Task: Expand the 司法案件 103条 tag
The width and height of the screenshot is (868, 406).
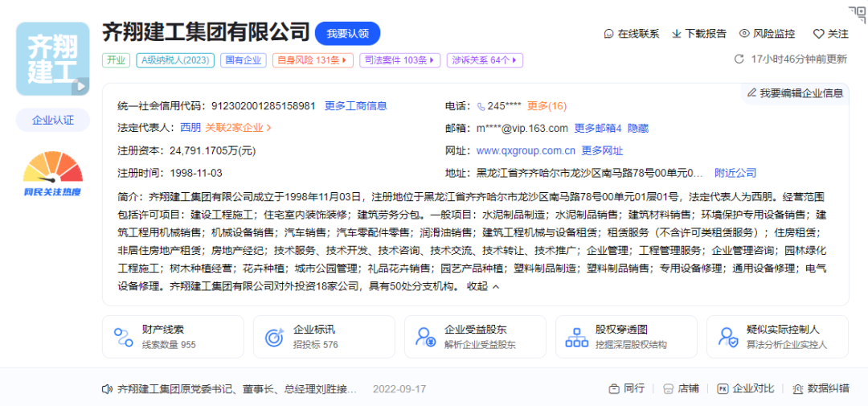Action: click(399, 59)
